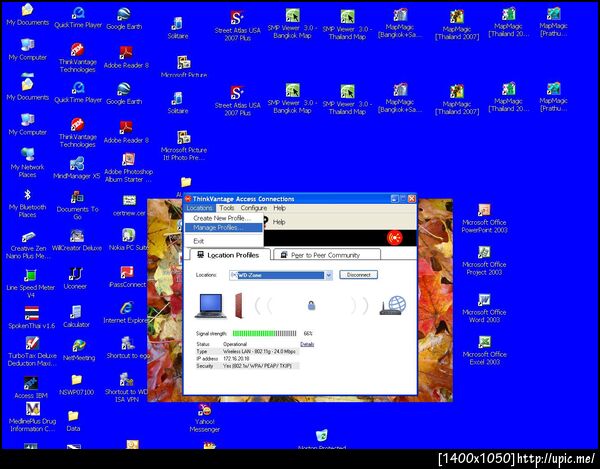Select the Yahoo! Messenger desktop icon

coord(205,418)
